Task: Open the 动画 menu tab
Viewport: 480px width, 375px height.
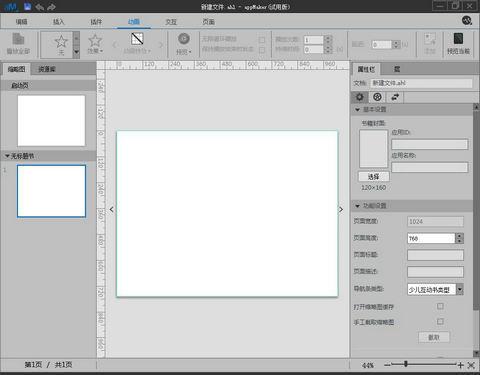Action: coord(134,22)
